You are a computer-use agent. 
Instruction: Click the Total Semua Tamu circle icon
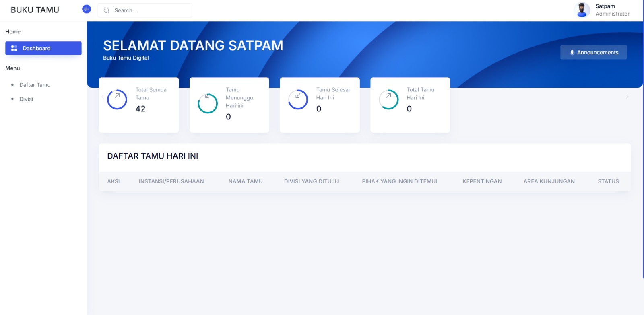117,99
